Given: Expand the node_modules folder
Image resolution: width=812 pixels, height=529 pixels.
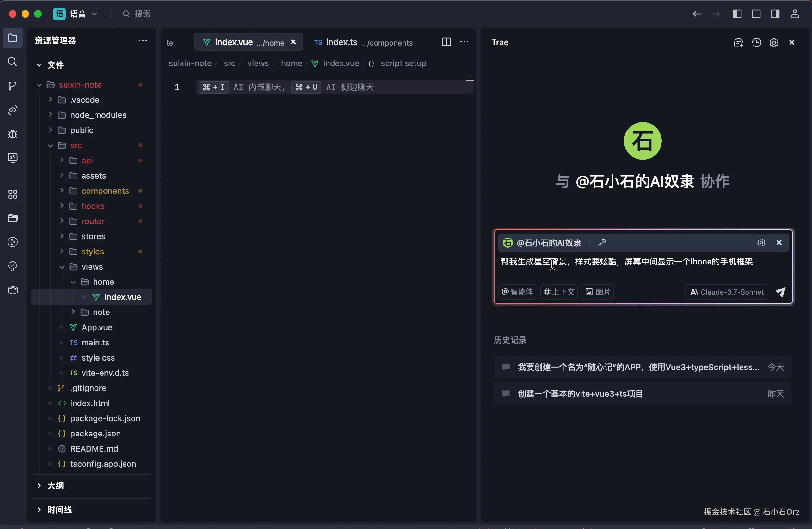Looking at the screenshot, I should (x=98, y=115).
